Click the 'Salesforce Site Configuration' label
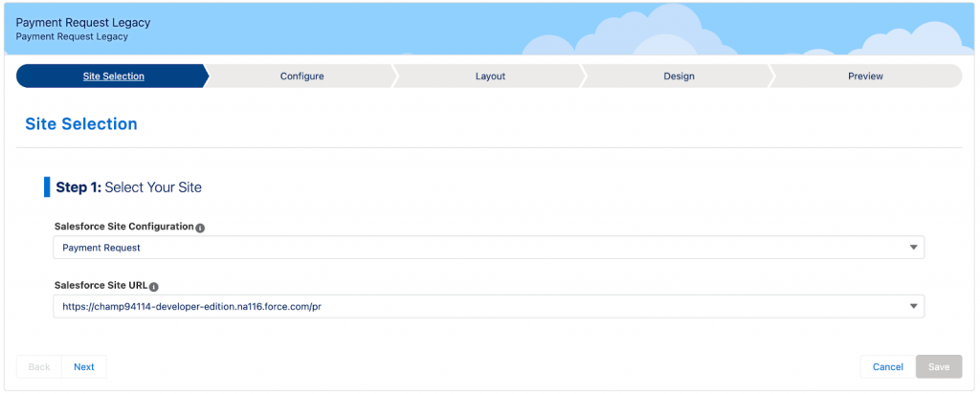This screenshot has width=980, height=394. tap(123, 227)
